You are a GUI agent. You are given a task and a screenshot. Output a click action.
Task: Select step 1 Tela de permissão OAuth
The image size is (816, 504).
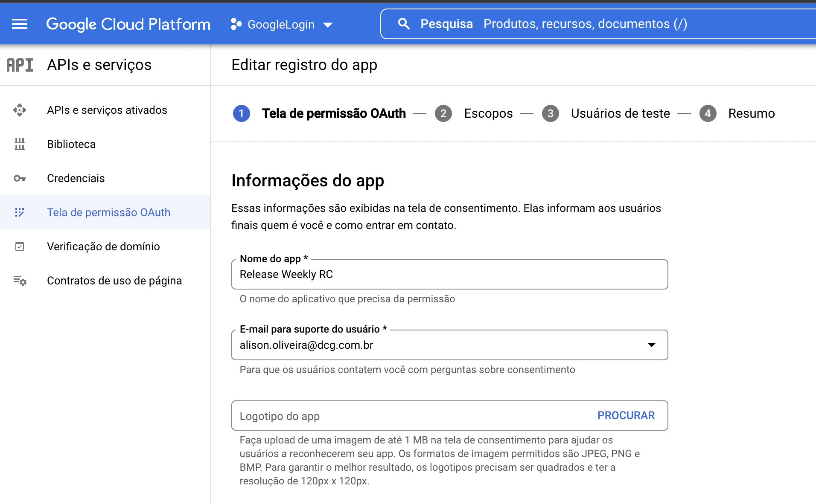point(319,113)
